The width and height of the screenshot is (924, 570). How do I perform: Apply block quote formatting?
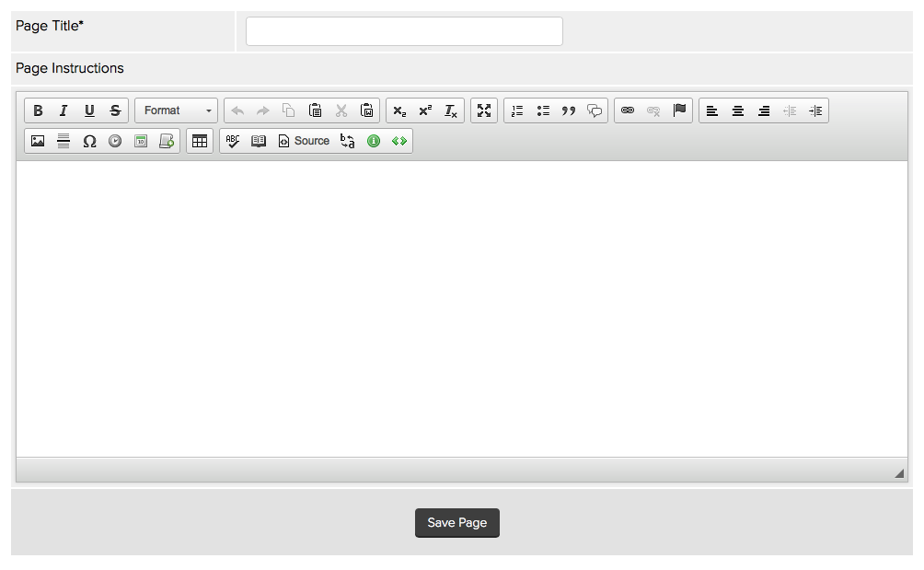(569, 111)
